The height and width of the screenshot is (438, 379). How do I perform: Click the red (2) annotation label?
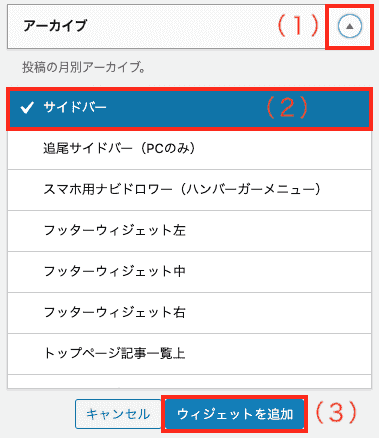coord(286,108)
